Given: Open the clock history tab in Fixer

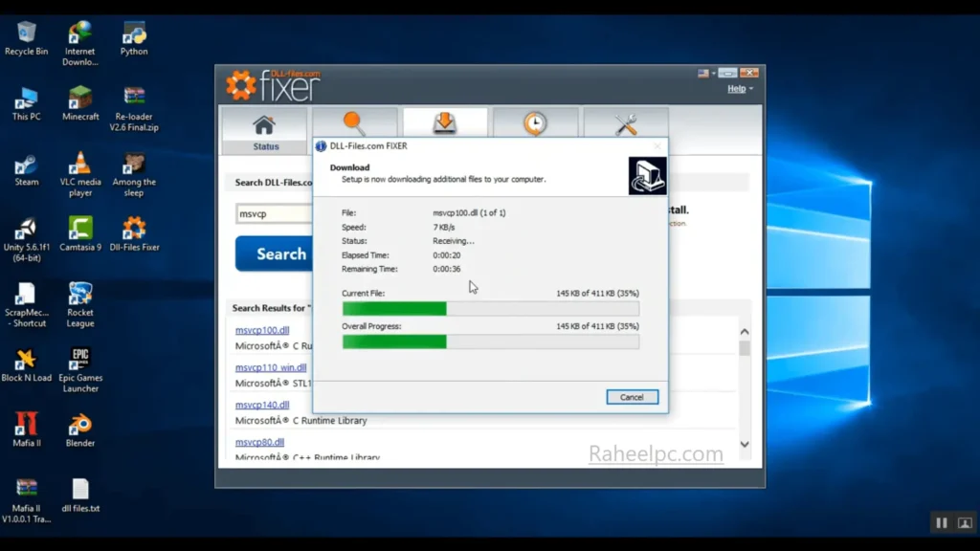Looking at the screenshot, I should point(535,123).
